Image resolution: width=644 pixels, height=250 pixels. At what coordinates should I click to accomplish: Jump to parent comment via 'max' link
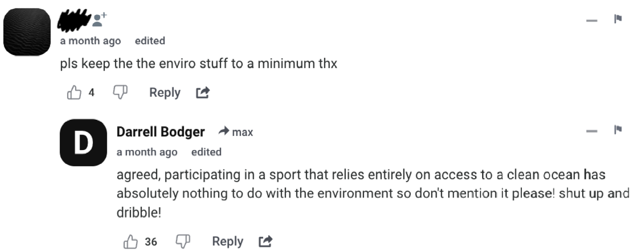[x=242, y=132]
